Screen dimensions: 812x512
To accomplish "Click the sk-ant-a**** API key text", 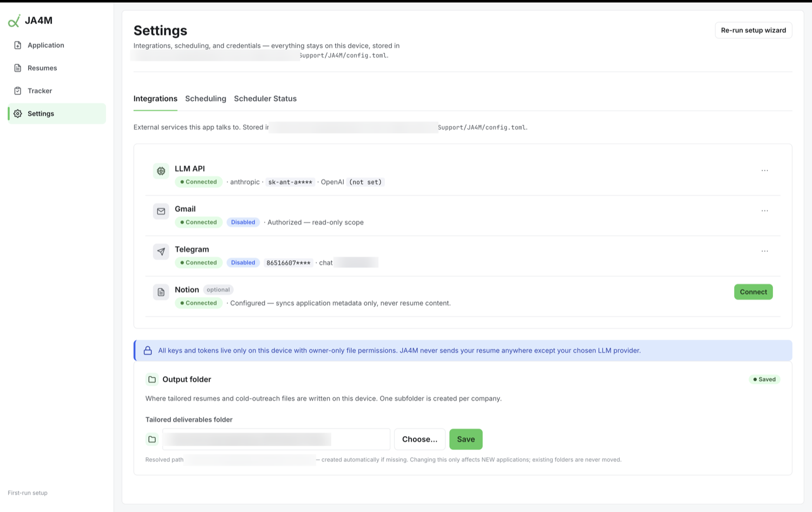I will pos(290,182).
